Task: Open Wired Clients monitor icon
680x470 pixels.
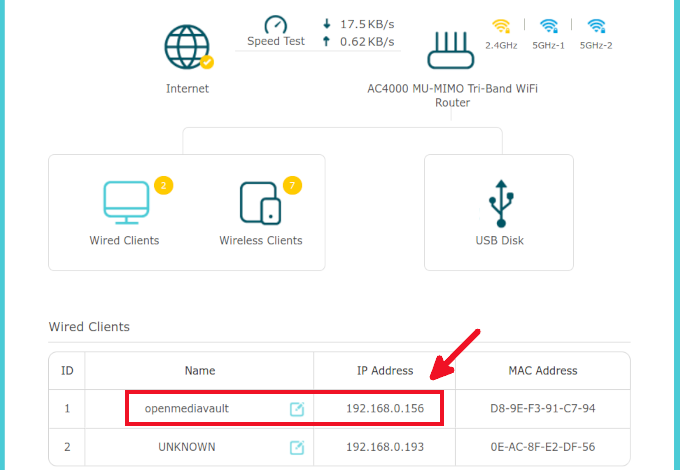Action: coord(125,202)
